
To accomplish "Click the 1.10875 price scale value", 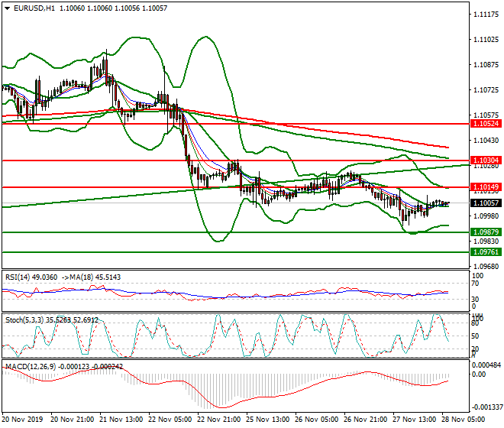I will pyautogui.click(x=486, y=65).
